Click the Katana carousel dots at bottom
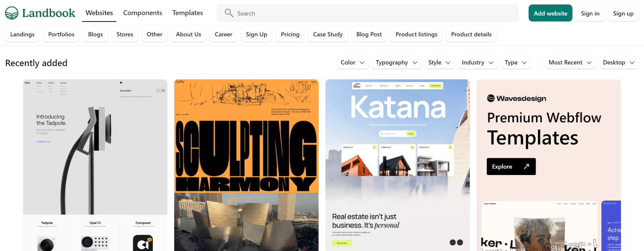The width and height of the screenshot is (644, 251). click(456, 242)
